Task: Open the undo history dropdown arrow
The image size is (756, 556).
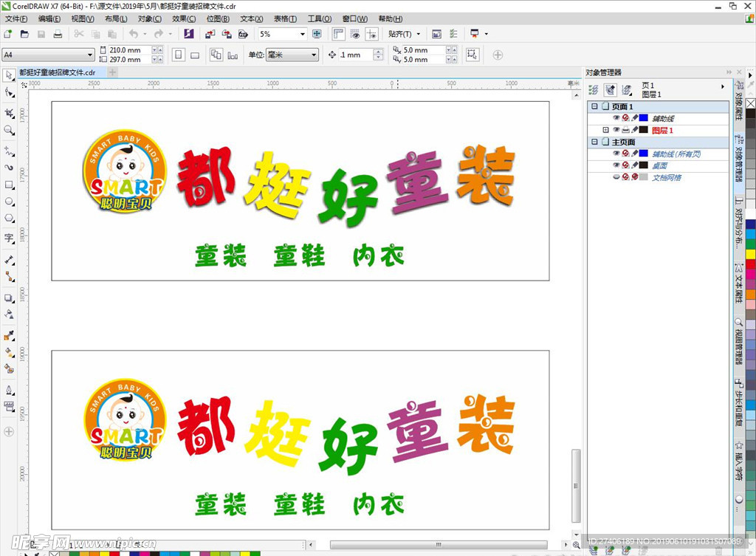Action: click(x=145, y=34)
